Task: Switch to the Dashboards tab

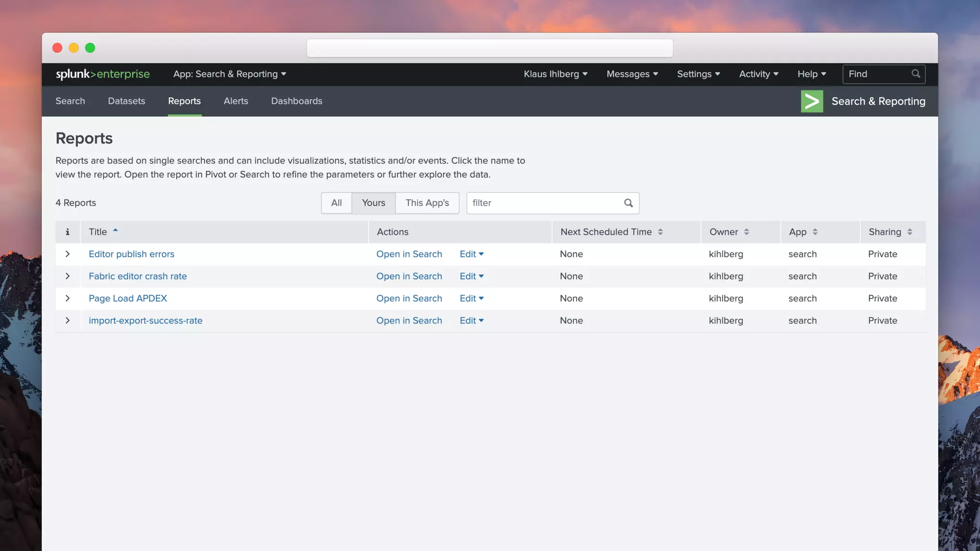Action: (296, 101)
